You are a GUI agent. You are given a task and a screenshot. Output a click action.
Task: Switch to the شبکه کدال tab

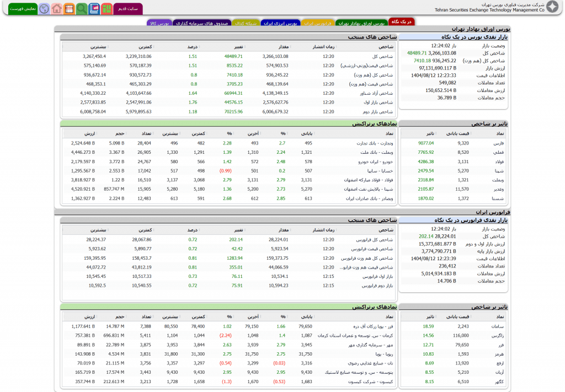(246, 23)
